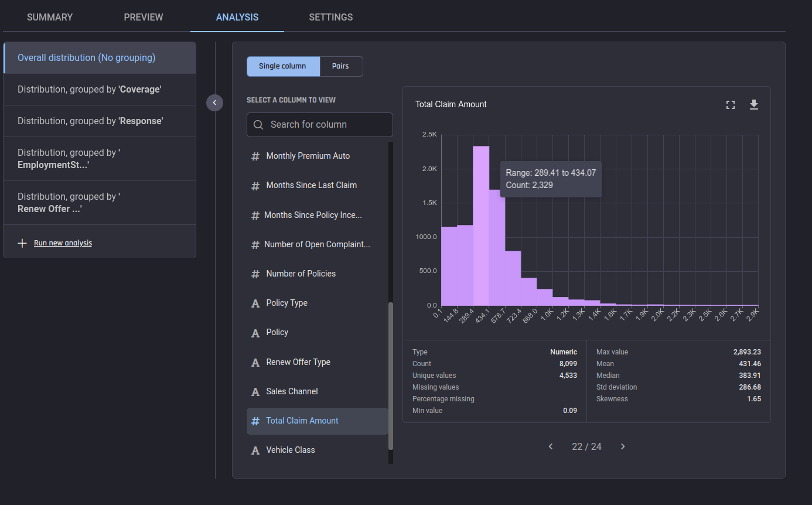Click the text type icon beside Policy
The width and height of the screenshot is (812, 505).
[255, 333]
